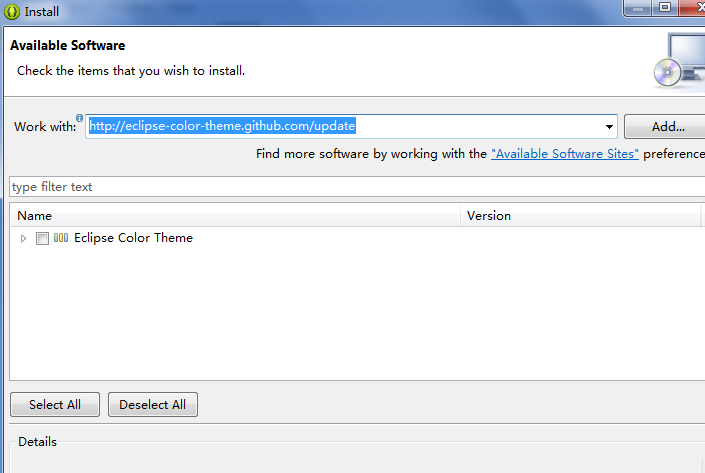Click the Eclipse Color Theme category icon
The width and height of the screenshot is (705, 473).
(x=61, y=238)
